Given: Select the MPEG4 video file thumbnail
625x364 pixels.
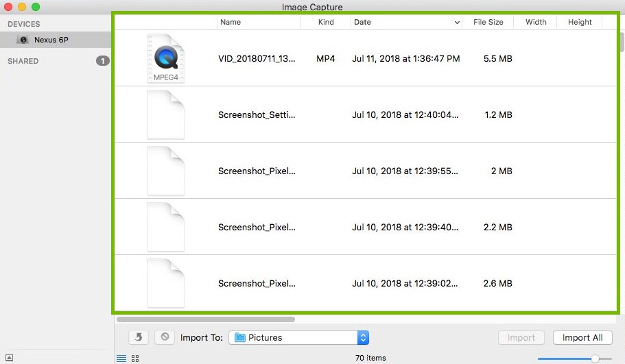Looking at the screenshot, I should (166, 58).
